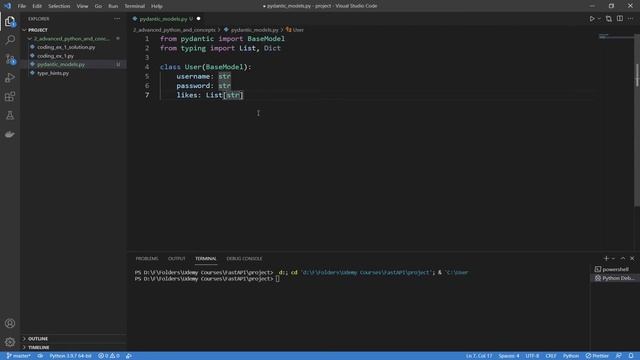640x360 pixels.
Task: Open the Selection menu
Action: [x=59, y=6]
